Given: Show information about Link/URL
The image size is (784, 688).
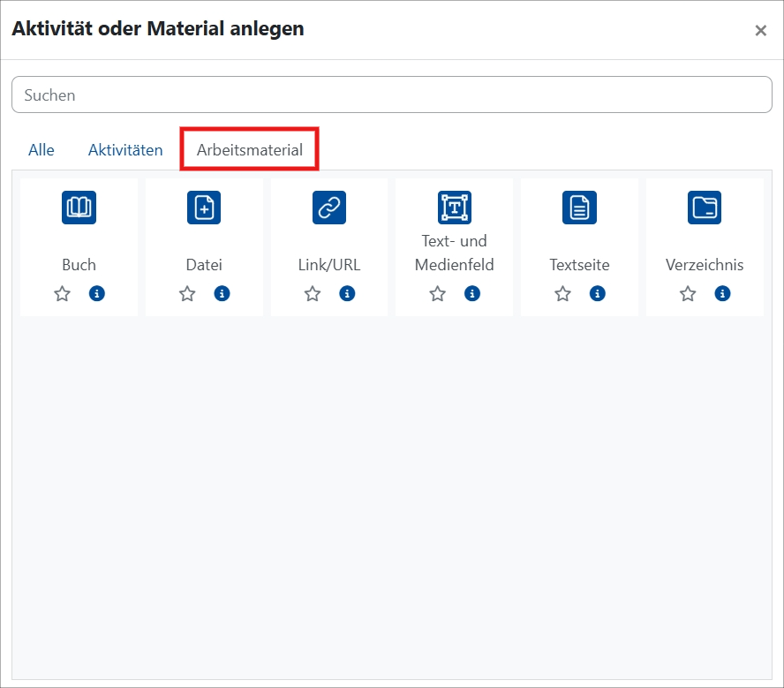Looking at the screenshot, I should tap(347, 293).
